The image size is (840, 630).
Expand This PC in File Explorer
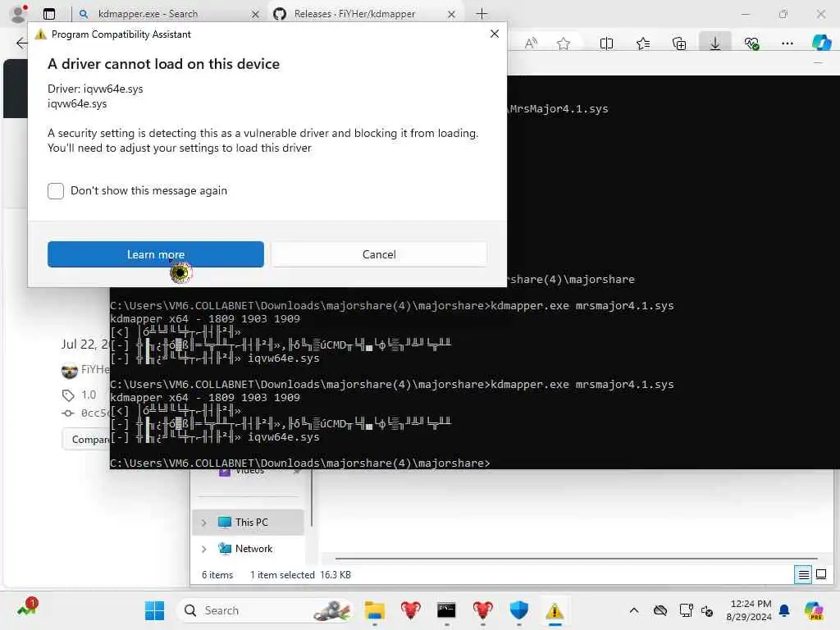coord(204,523)
